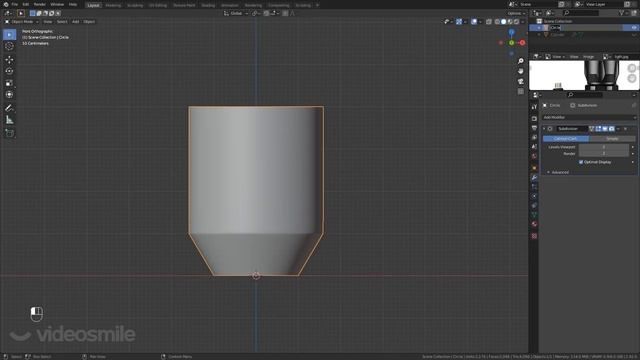Switch to Rendered viewport shading
The image size is (640, 360).
[516, 22]
